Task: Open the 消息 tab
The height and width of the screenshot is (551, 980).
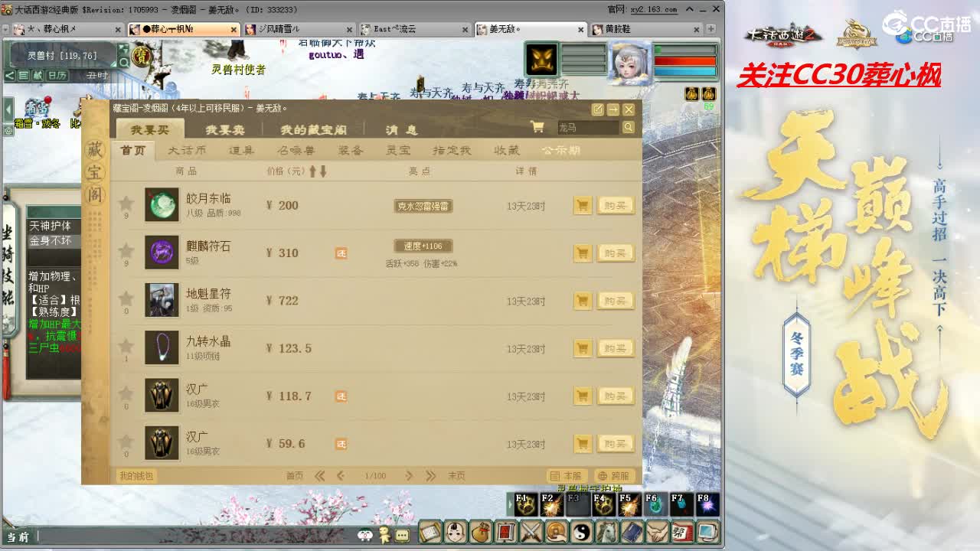Action: click(401, 129)
